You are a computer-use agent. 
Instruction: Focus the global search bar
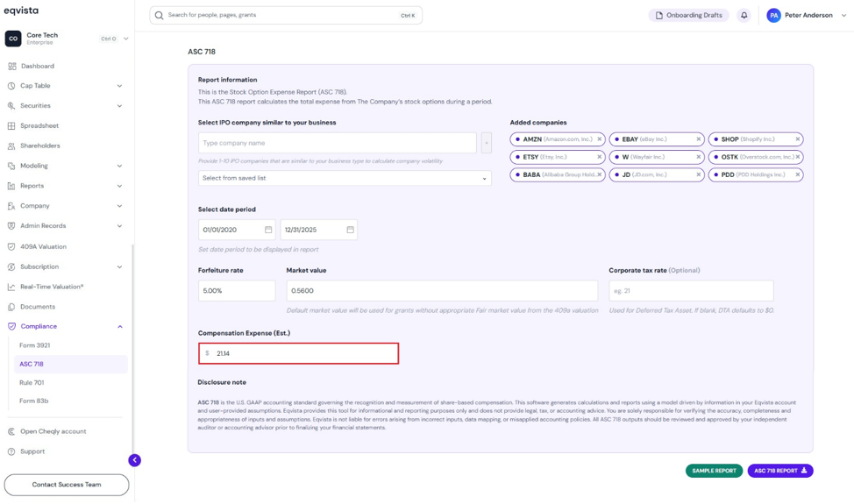(x=286, y=15)
